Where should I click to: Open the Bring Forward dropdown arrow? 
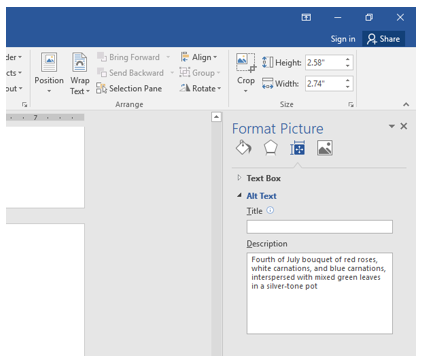point(168,57)
